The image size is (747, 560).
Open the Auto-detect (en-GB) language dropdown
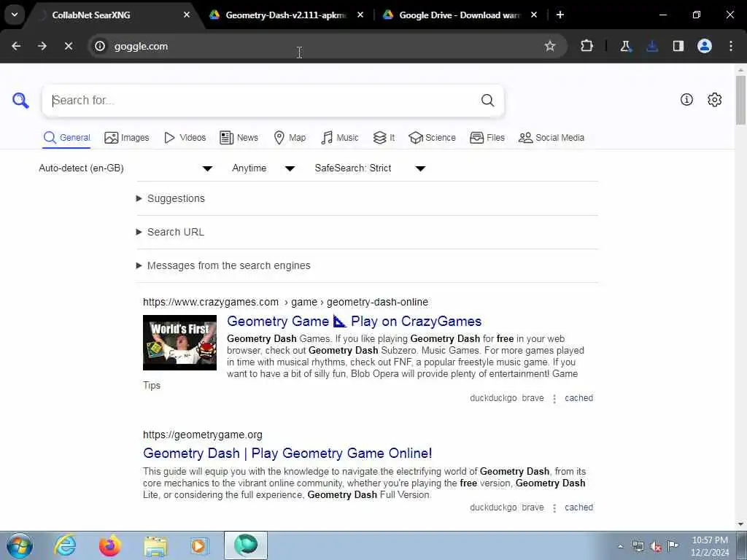pos(125,168)
